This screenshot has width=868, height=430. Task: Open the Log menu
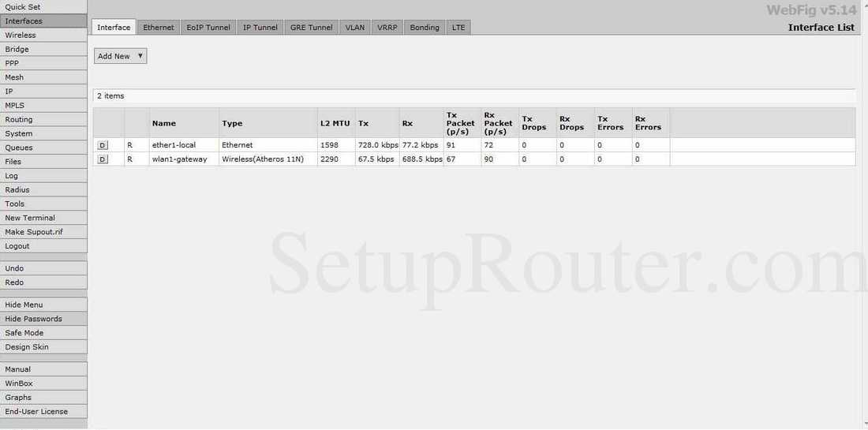coord(43,176)
